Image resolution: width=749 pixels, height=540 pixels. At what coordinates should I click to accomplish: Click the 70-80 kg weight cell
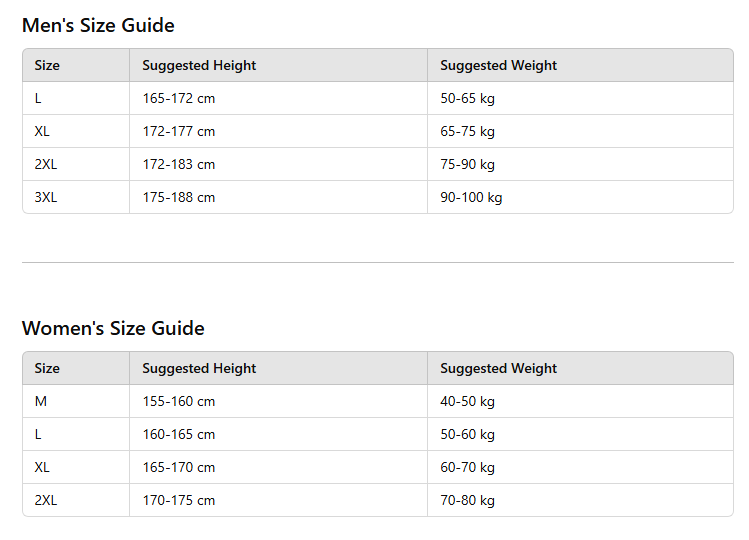tap(467, 501)
